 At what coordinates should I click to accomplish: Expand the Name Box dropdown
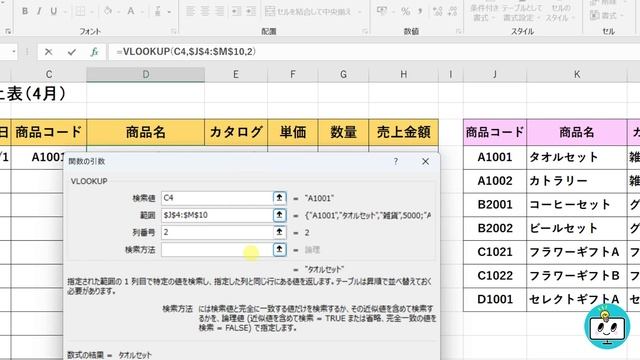pyautogui.click(x=13, y=52)
